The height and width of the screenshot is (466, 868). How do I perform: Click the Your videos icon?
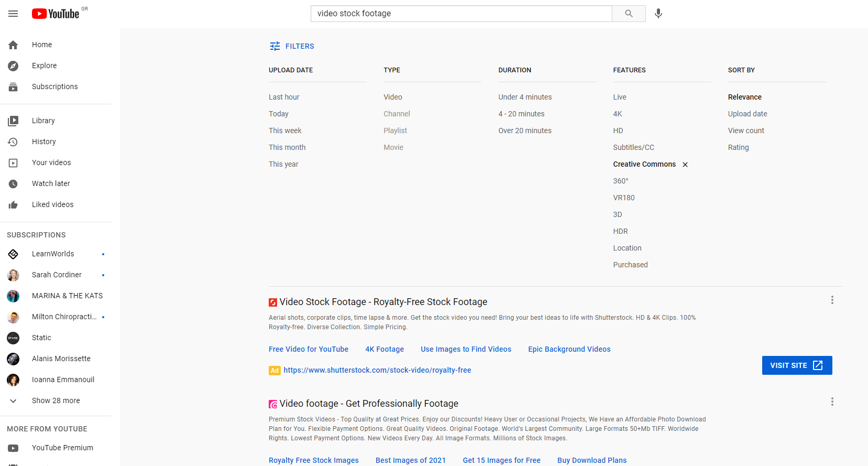[x=13, y=163]
